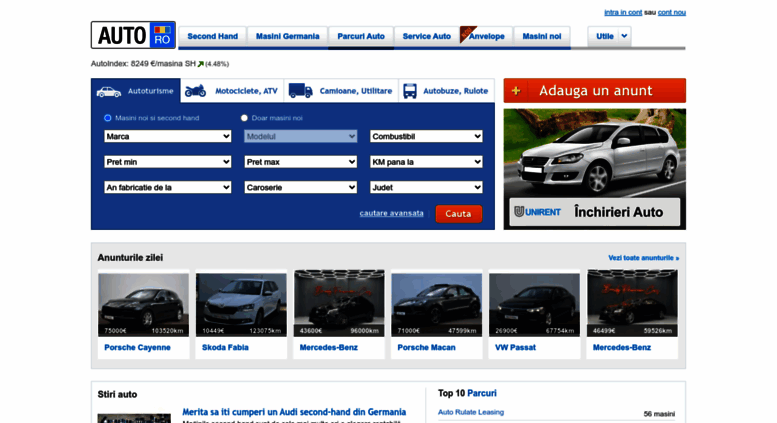Viewport: 777px width, 423px height.
Task: Click Adauga un anunt button
Action: [595, 91]
